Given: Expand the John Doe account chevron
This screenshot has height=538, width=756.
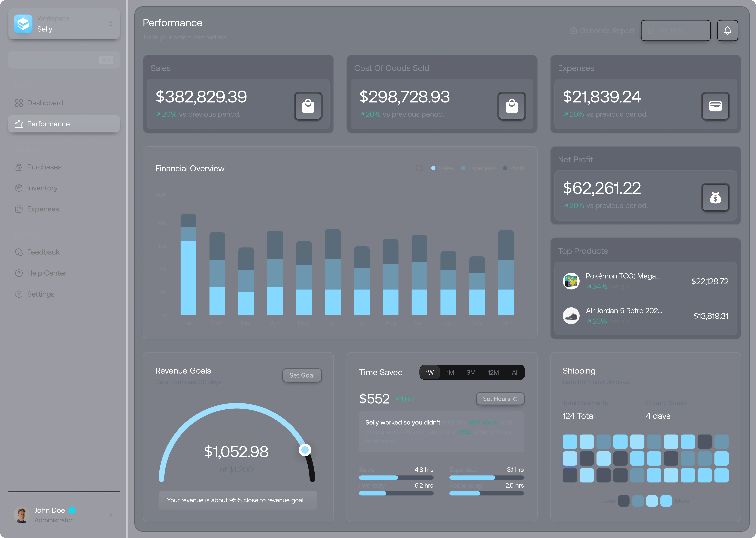Looking at the screenshot, I should click(111, 515).
